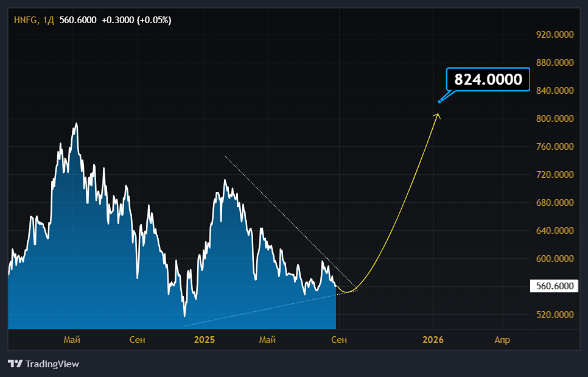This screenshot has height=377, width=588.
Task: Click the current price label 560.6000
Action: tap(555, 286)
